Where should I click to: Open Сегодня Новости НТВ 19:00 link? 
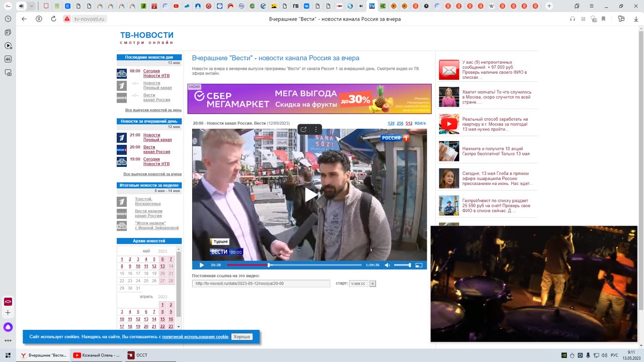point(156,161)
